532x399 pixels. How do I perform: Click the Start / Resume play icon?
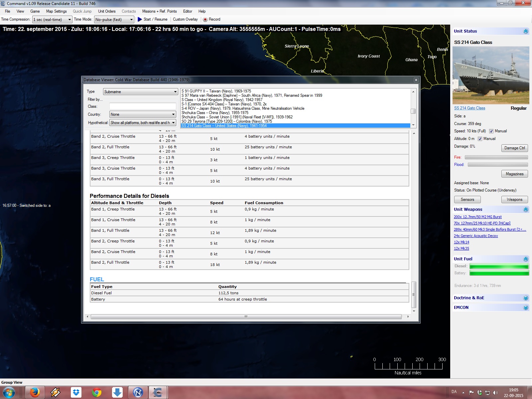[140, 19]
